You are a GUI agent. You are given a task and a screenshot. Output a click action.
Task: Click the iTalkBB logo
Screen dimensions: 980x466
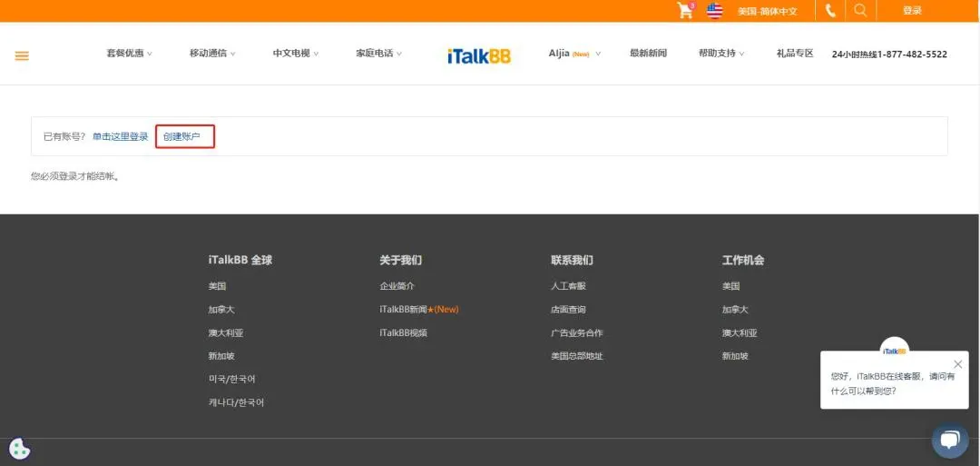(x=479, y=55)
